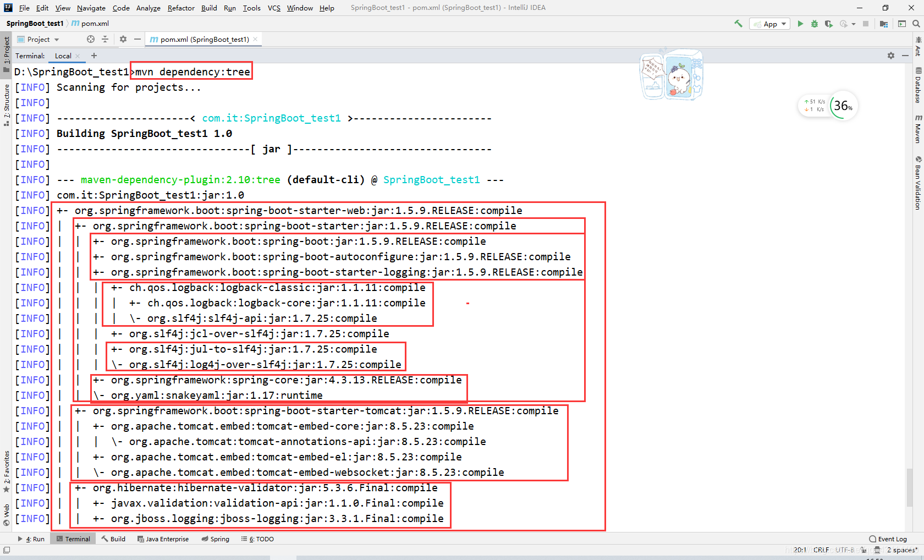
Task: Open the Ant tool window
Action: 918,47
